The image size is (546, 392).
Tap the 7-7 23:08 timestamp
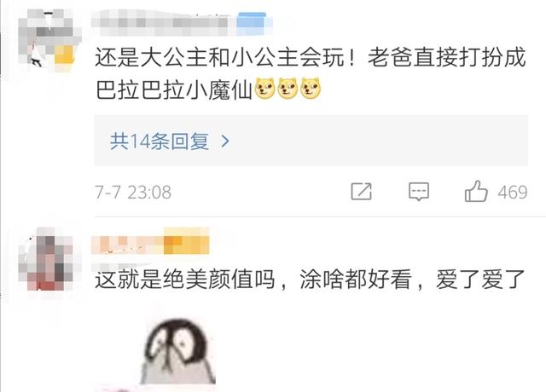point(133,193)
